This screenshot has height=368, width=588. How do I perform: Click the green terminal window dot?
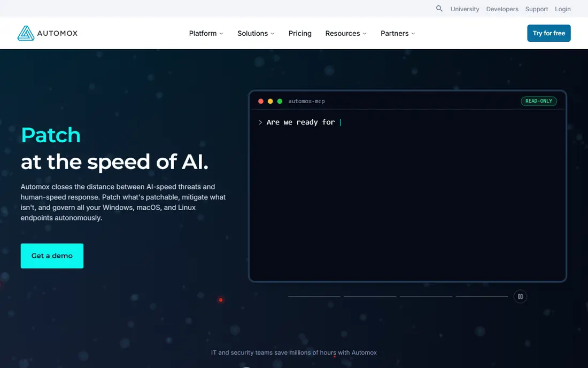pyautogui.click(x=280, y=101)
